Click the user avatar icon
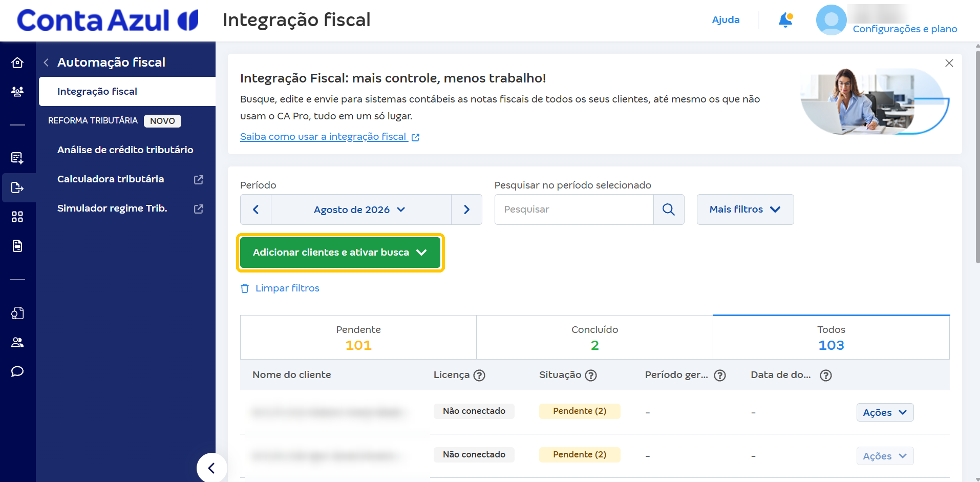This screenshot has width=980, height=482. pos(831,20)
